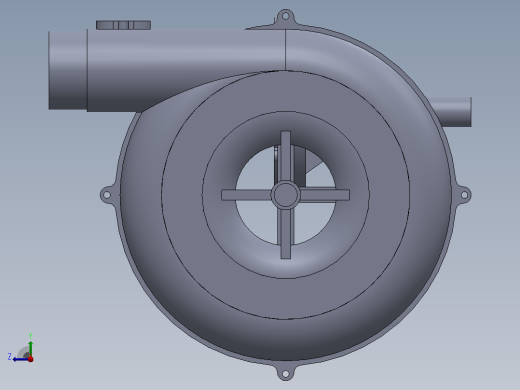Select the upper vertical spoke of the cross
Screen dimensions: 520x390
[286, 156]
